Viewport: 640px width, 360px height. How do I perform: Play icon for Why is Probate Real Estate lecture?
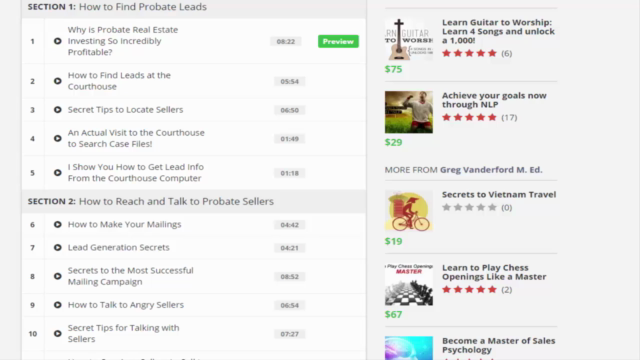[x=58, y=41]
